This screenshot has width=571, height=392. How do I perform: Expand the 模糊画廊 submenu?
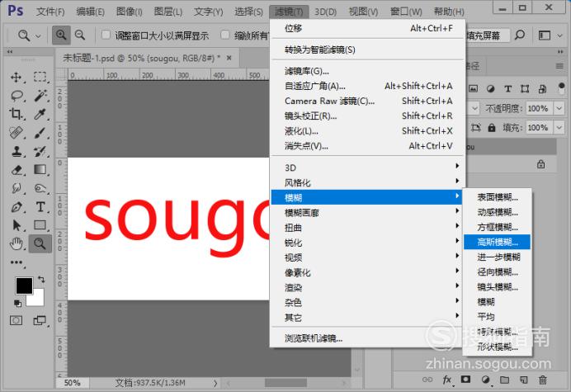pyautogui.click(x=368, y=213)
